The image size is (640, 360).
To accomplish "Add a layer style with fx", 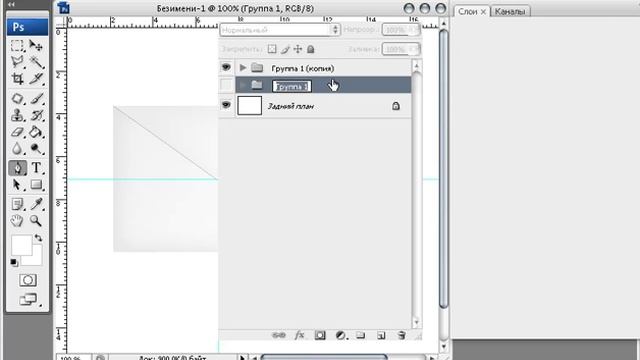I will (300, 335).
